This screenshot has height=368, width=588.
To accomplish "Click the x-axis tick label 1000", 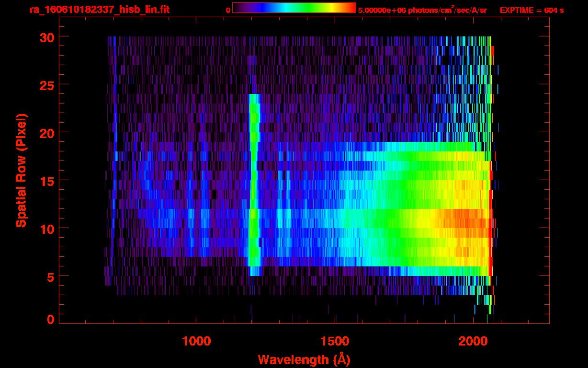I will click(x=196, y=341).
